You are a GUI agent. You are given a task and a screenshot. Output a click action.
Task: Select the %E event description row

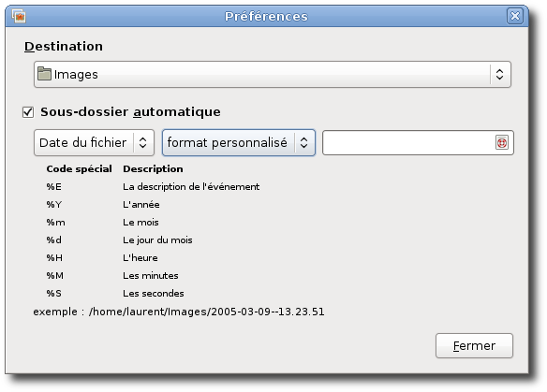click(x=153, y=187)
